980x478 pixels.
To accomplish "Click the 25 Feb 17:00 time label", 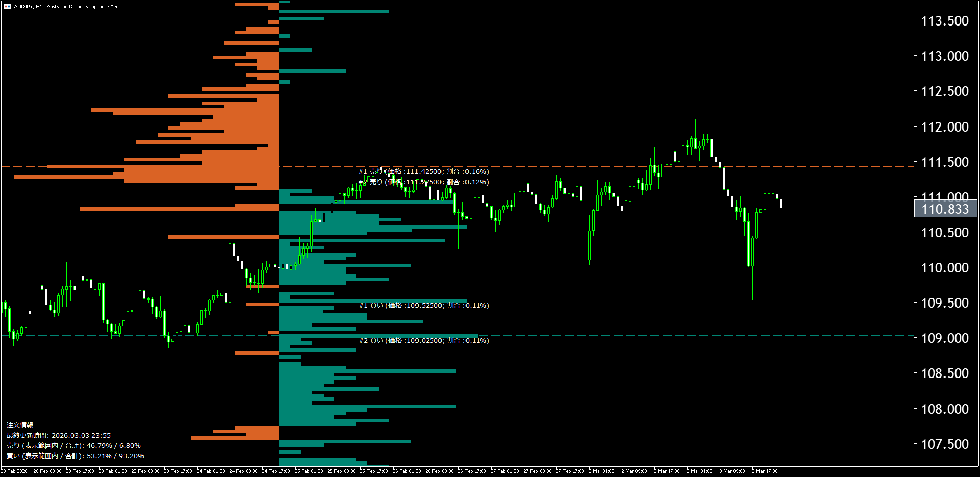I will pyautogui.click(x=374, y=471).
